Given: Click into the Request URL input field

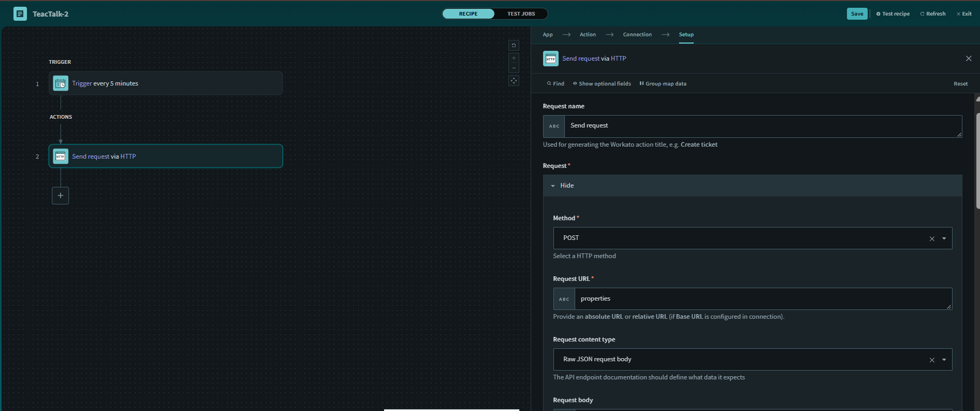Looking at the screenshot, I should [x=762, y=299].
